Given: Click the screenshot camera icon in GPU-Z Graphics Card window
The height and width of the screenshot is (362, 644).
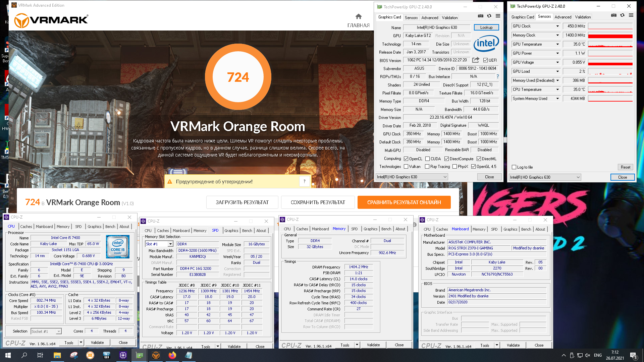Looking at the screenshot, I should point(481,16).
